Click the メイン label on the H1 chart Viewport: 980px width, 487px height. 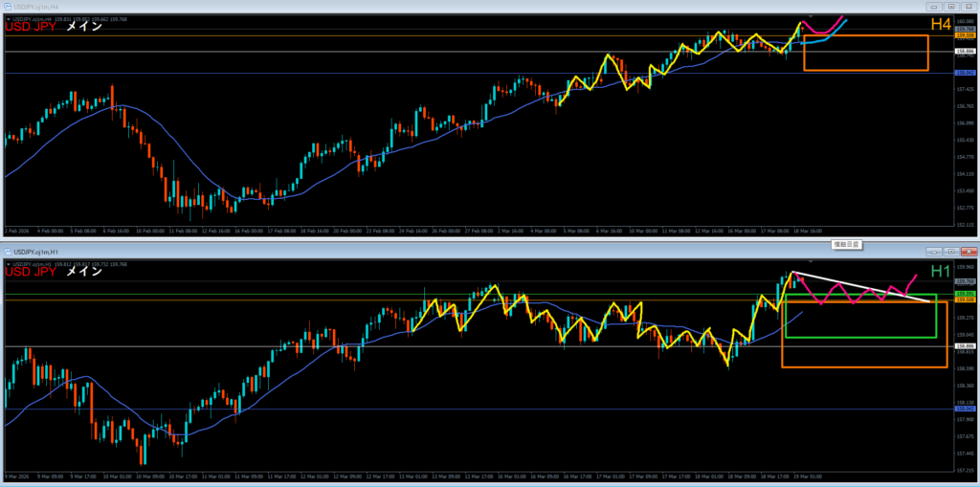click(x=84, y=271)
